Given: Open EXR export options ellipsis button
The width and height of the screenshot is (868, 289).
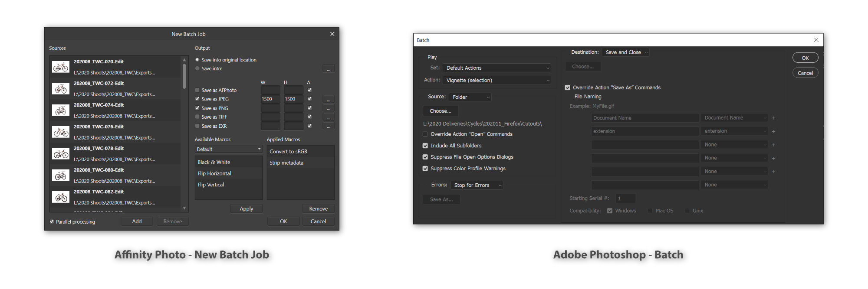Looking at the screenshot, I should coord(329,127).
